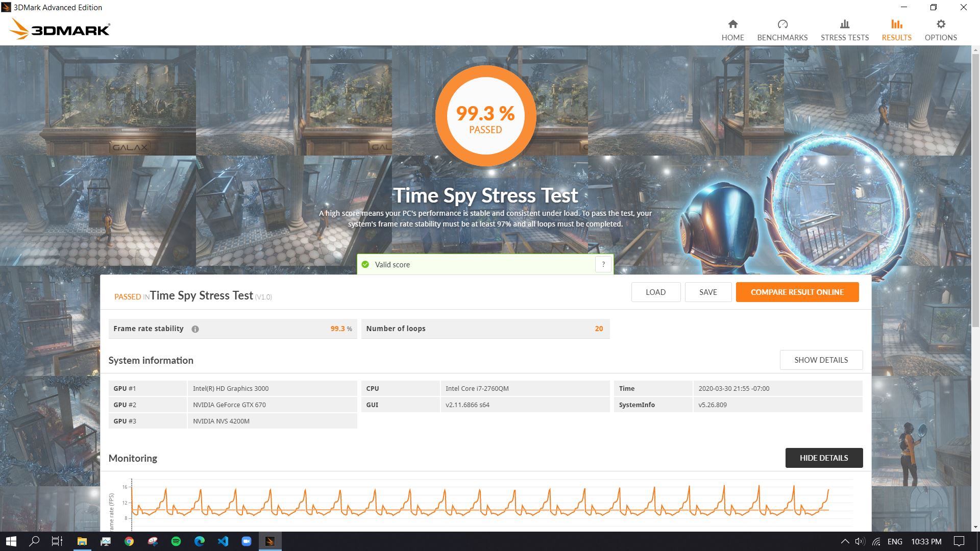
Task: Open Visual Studio Code from the taskbar
Action: [223, 541]
